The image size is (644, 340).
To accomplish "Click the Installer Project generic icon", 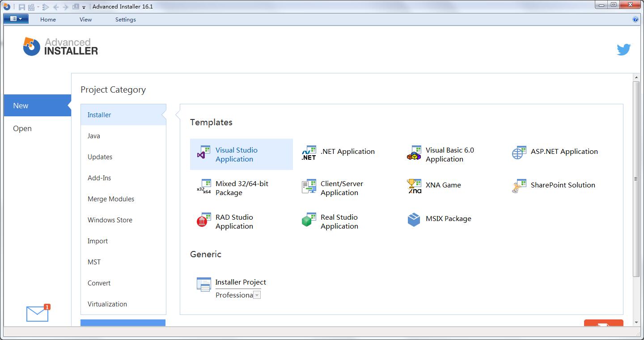I will tap(204, 285).
